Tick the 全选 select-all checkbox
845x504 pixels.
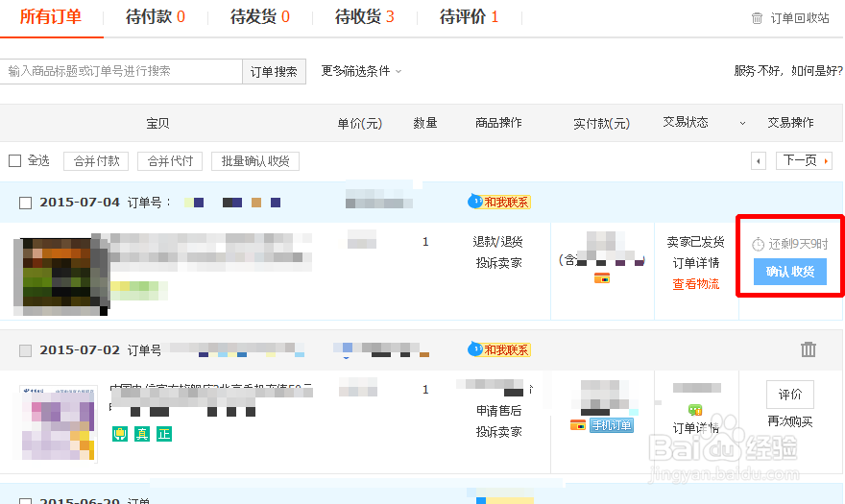(15, 160)
